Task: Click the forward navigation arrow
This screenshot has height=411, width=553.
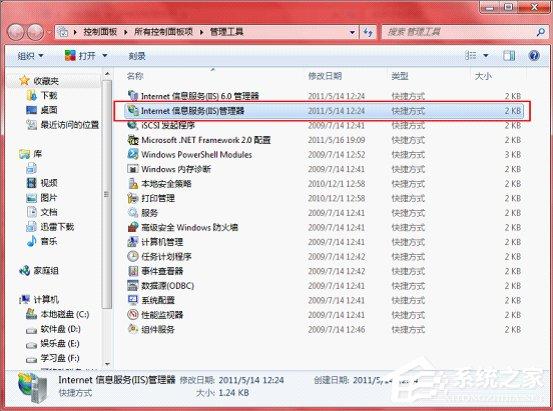Action: (35, 32)
